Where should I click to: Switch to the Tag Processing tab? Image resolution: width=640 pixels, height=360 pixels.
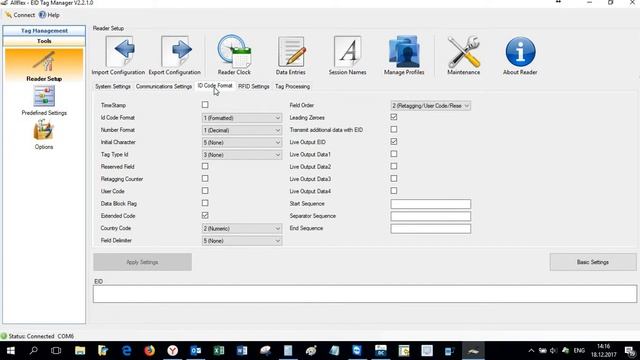pyautogui.click(x=292, y=87)
